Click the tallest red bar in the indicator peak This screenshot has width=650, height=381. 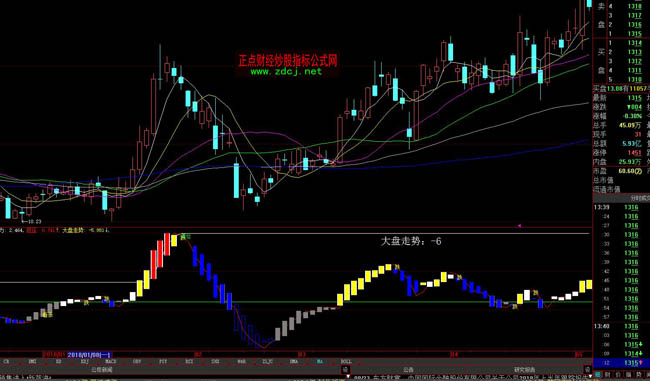coord(167,244)
